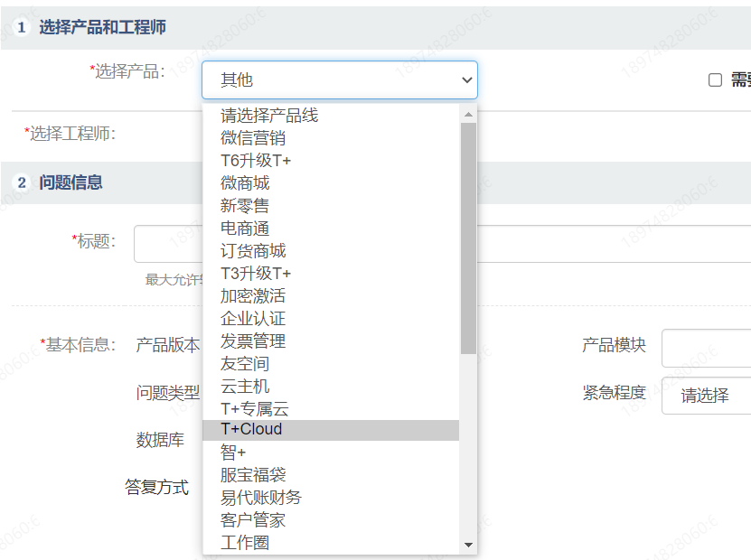Viewport: 751px width, 560px height.
Task: Click the product list scrollbar thumb
Action: tap(468, 238)
